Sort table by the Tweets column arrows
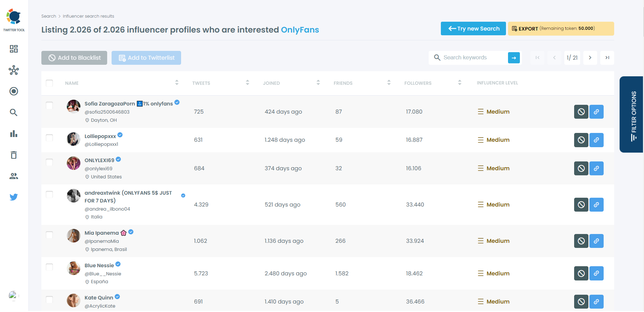This screenshot has height=312, width=644. (x=248, y=82)
